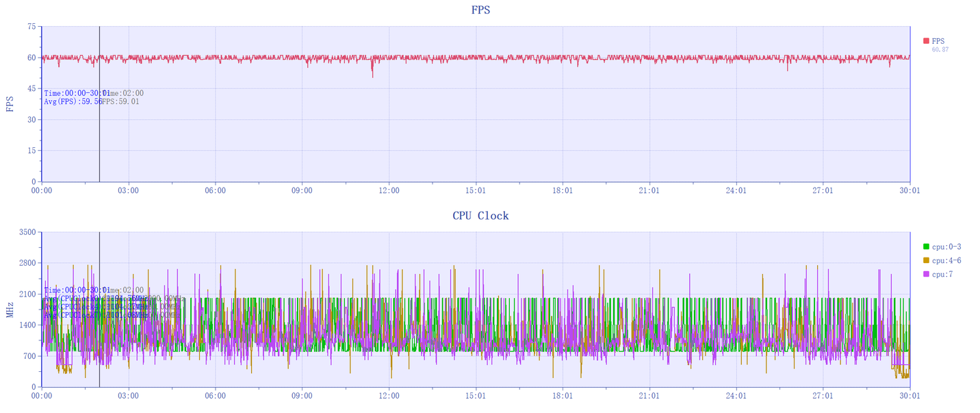Click the 03:00 time label under FPS chart
This screenshot has width=980, height=413.
129,190
